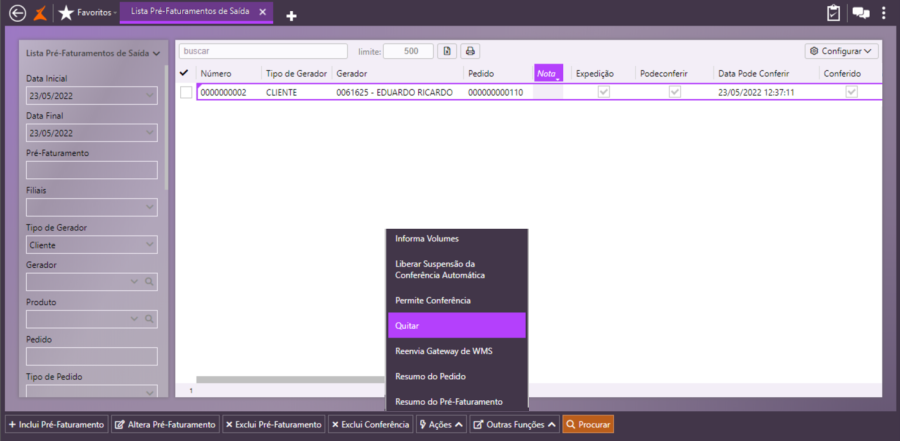Click the filter panel vertical scrollbar
Screen dimensions: 900x441
pos(166,126)
